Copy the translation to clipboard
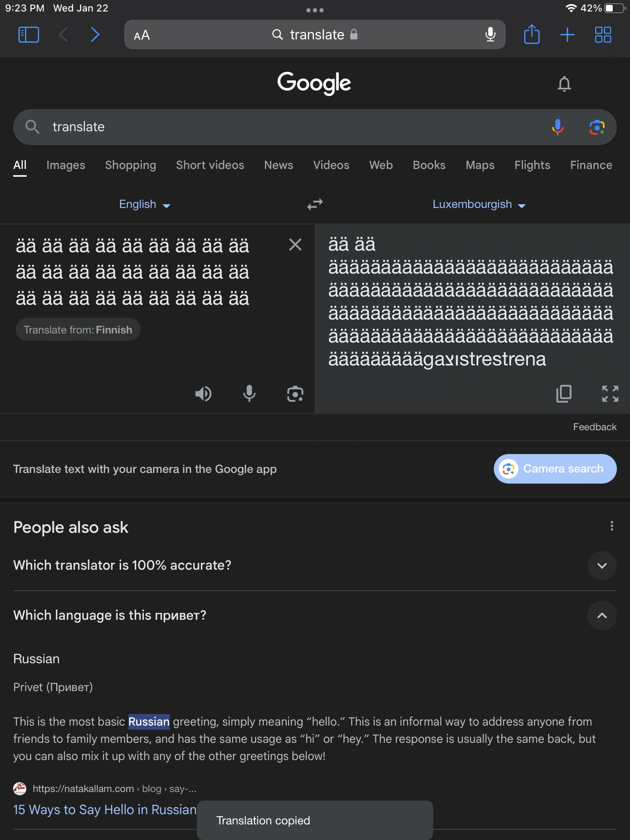This screenshot has height=840, width=630. coord(564,394)
